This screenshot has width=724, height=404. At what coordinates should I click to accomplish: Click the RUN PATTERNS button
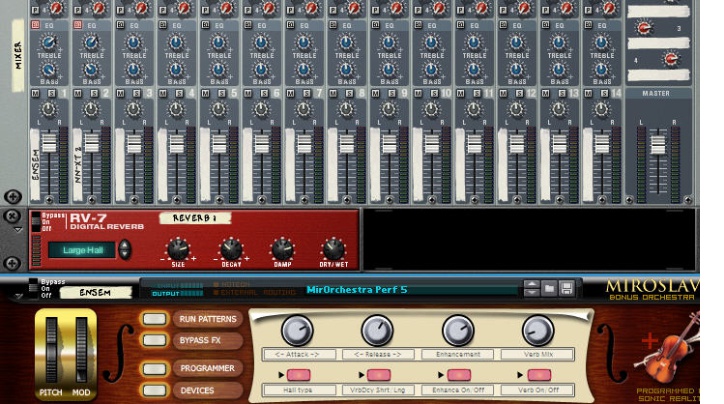[155, 319]
